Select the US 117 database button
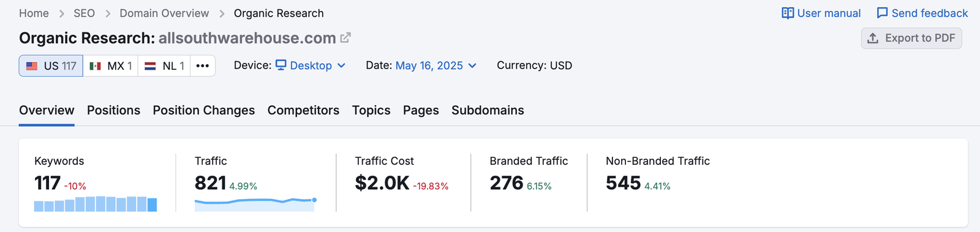The image size is (980, 232). click(x=51, y=65)
